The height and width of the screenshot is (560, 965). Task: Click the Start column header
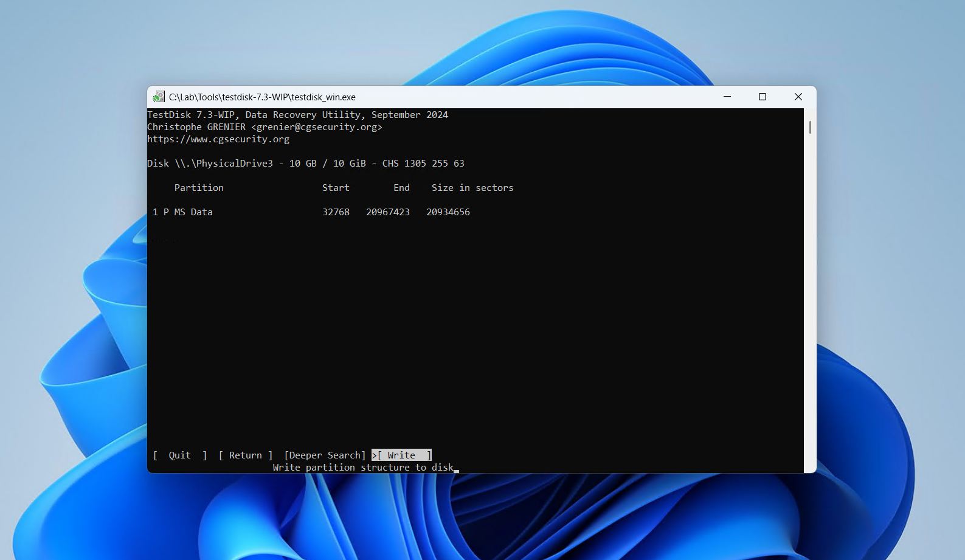(x=336, y=187)
